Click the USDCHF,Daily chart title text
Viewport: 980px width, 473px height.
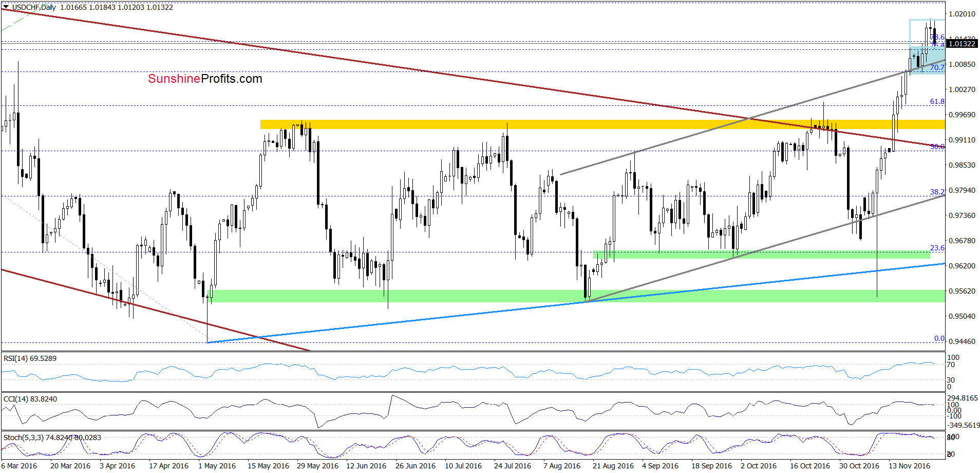pos(34,7)
